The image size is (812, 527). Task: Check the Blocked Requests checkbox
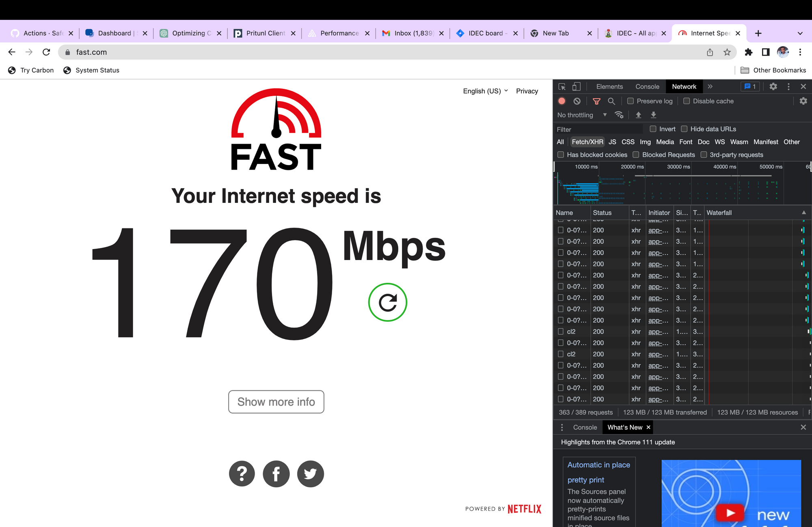636,155
